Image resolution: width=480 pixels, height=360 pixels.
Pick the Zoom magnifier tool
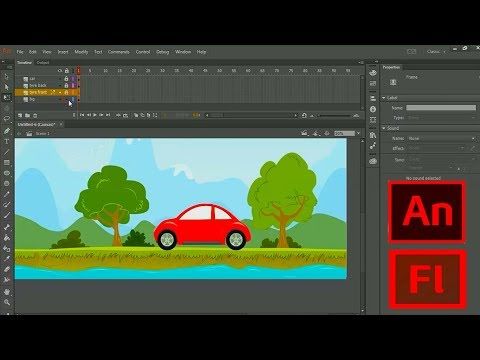point(7,302)
